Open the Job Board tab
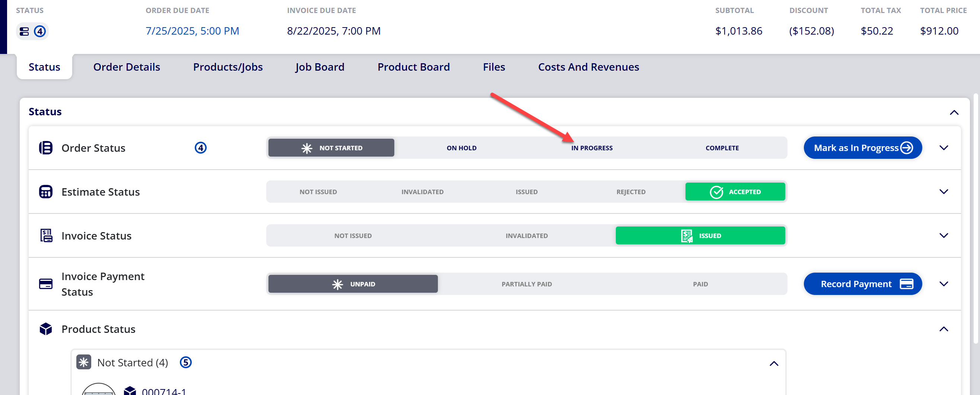 [320, 67]
